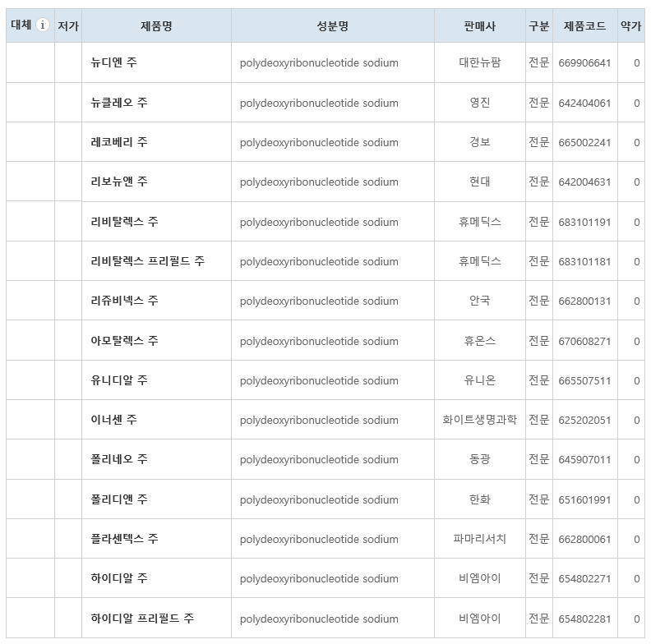Click product code 642404061

[584, 103]
